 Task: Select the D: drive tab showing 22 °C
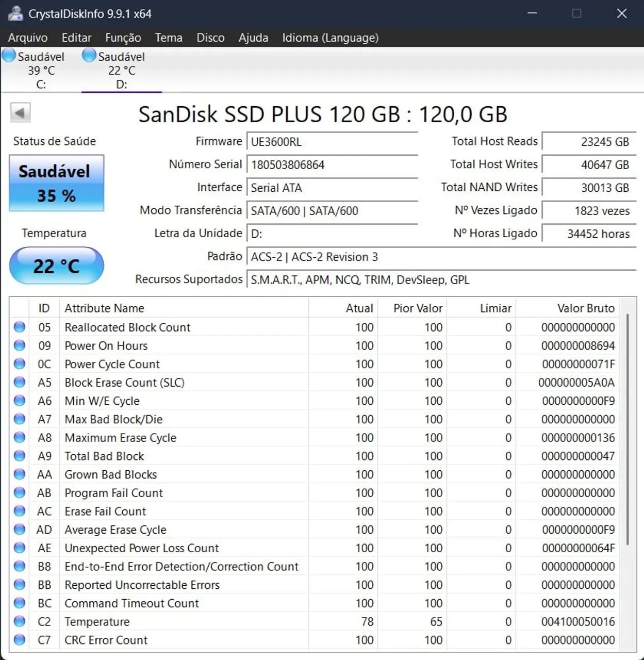coord(122,70)
